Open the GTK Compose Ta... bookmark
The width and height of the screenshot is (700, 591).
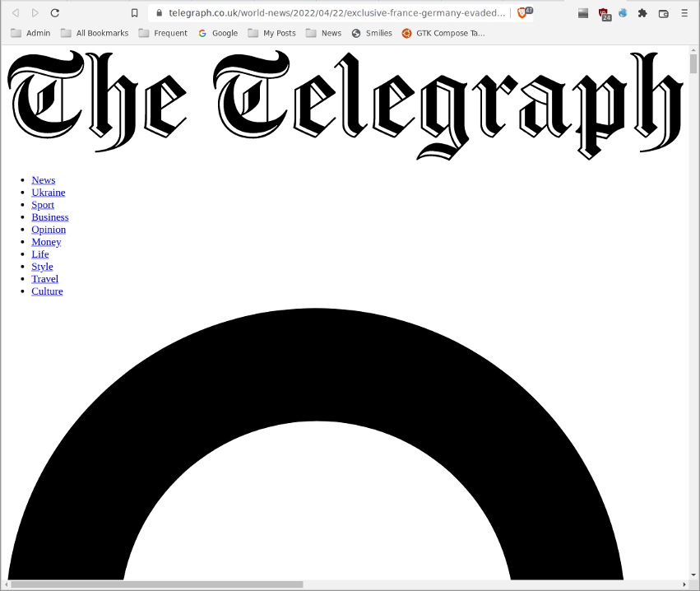(443, 33)
